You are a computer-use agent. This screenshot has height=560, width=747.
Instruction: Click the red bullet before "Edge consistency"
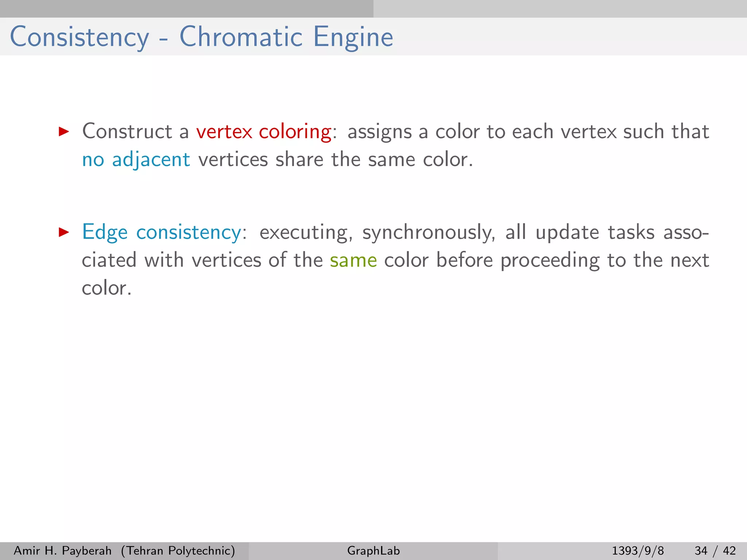click(x=64, y=232)
